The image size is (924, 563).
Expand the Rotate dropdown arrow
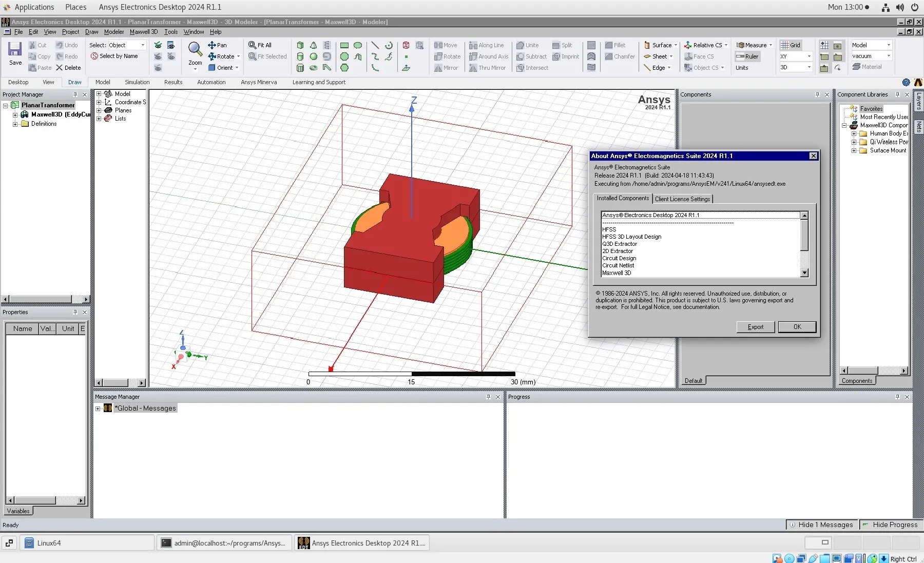click(238, 56)
